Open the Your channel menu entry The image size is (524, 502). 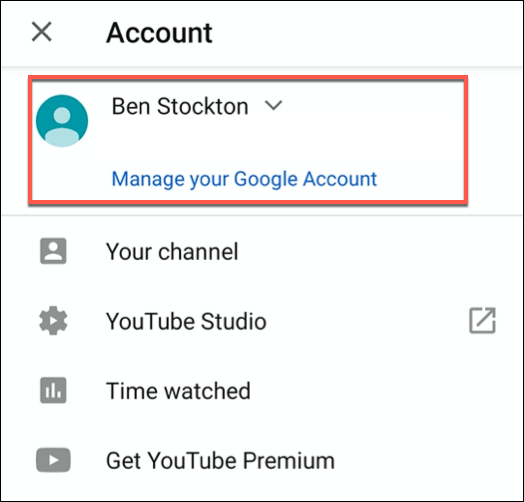click(262, 251)
